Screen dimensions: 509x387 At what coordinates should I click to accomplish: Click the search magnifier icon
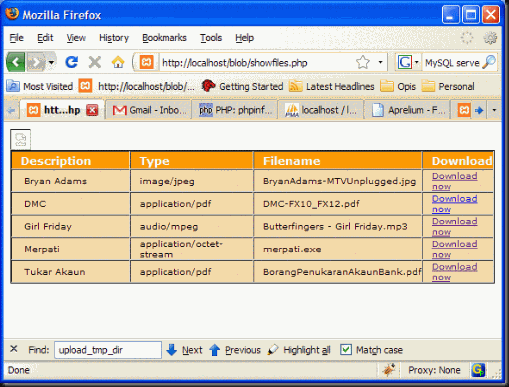(489, 62)
